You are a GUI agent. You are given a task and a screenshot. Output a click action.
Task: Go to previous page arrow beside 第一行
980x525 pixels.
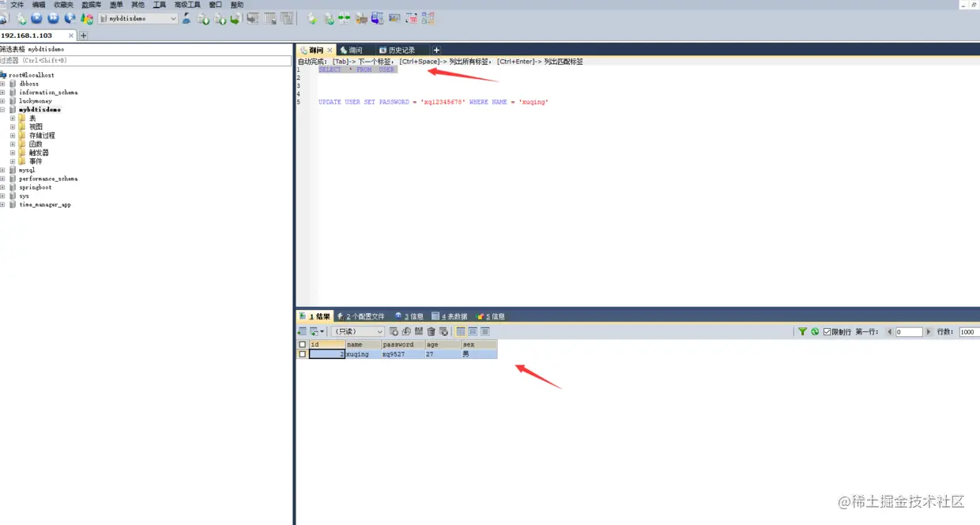(889, 332)
